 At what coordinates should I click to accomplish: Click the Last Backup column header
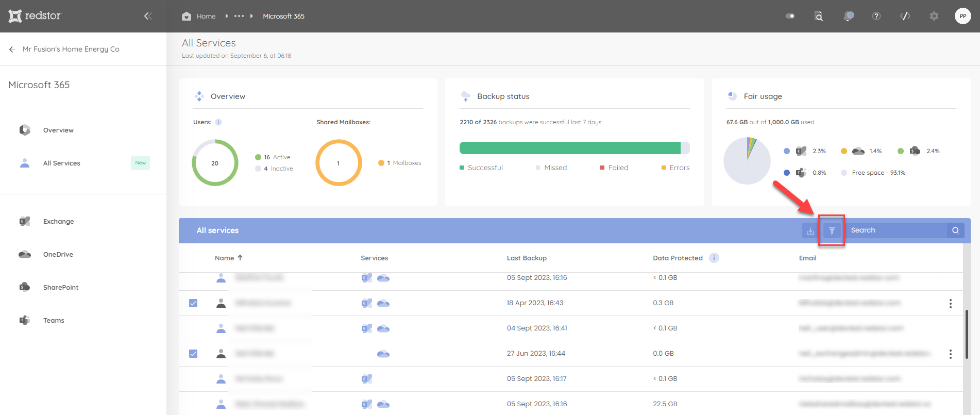click(527, 258)
